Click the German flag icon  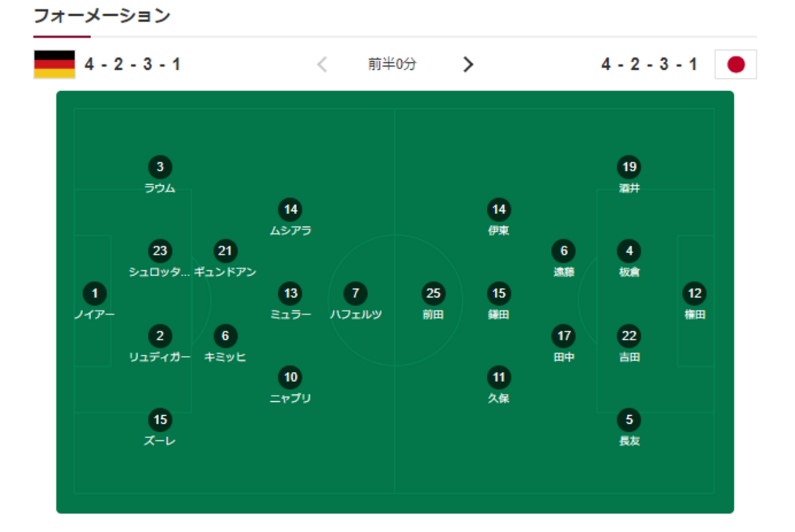[x=54, y=64]
